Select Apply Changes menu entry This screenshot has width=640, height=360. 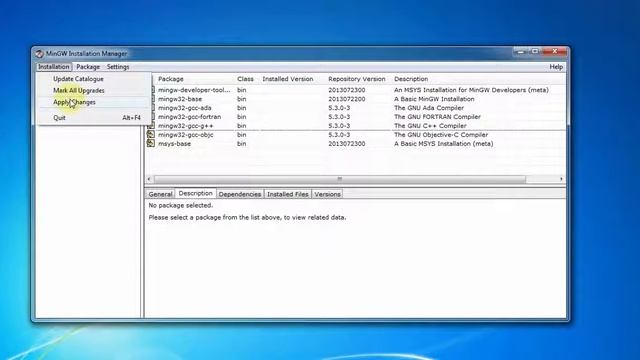(74, 102)
